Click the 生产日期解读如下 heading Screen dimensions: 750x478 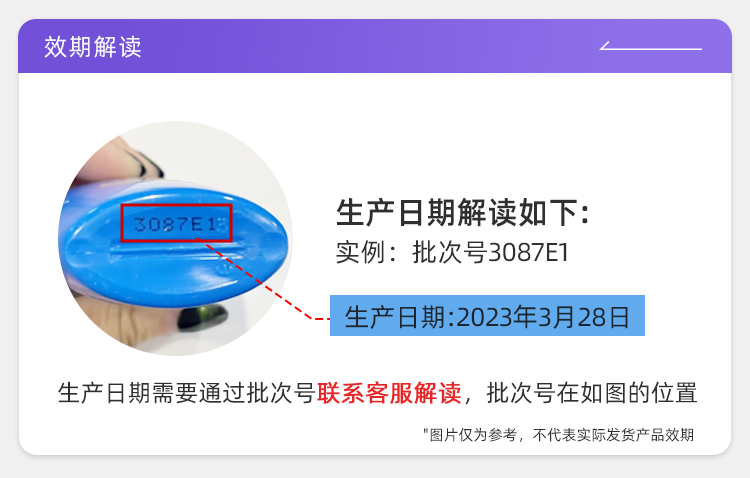pos(463,212)
